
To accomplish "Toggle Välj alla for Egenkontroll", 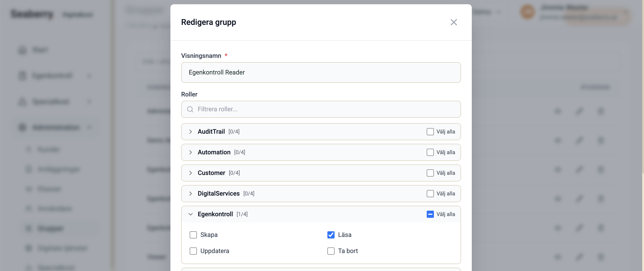I will coord(430,214).
